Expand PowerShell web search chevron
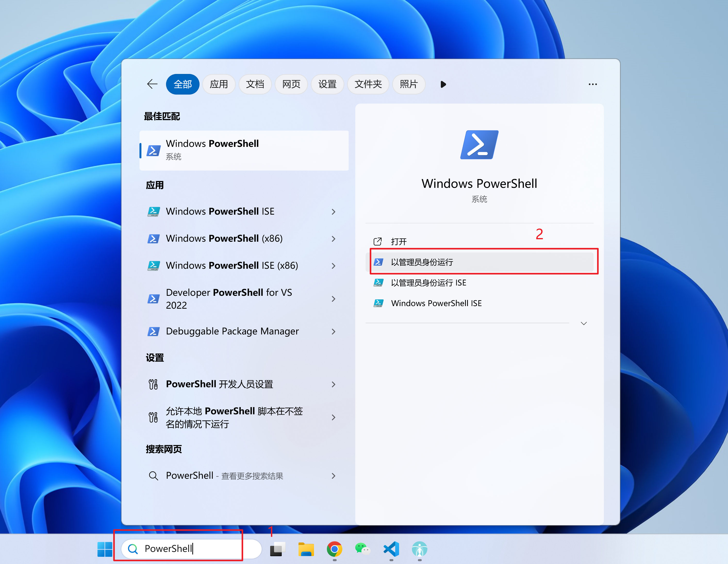The image size is (728, 564). (333, 476)
